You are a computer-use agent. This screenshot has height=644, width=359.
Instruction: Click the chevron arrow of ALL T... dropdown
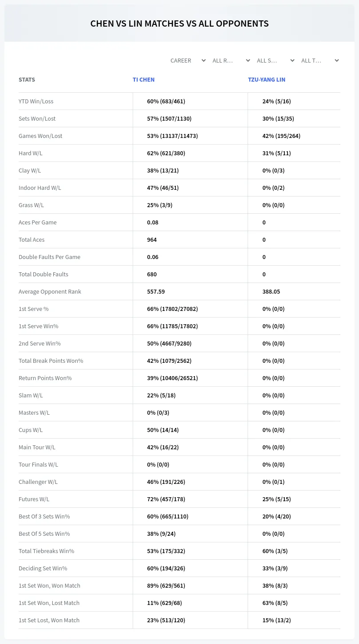(x=336, y=60)
